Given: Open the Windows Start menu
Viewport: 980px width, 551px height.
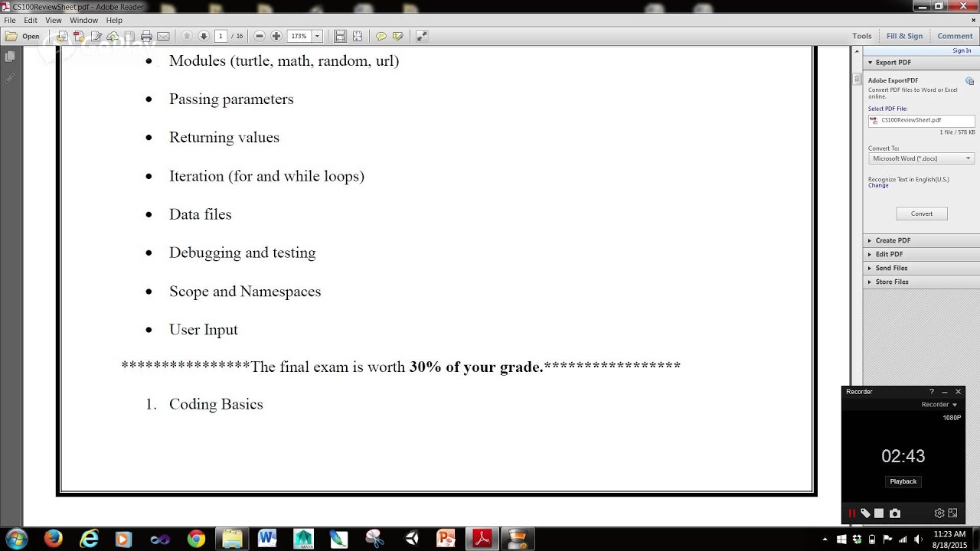Looking at the screenshot, I should 16,539.
